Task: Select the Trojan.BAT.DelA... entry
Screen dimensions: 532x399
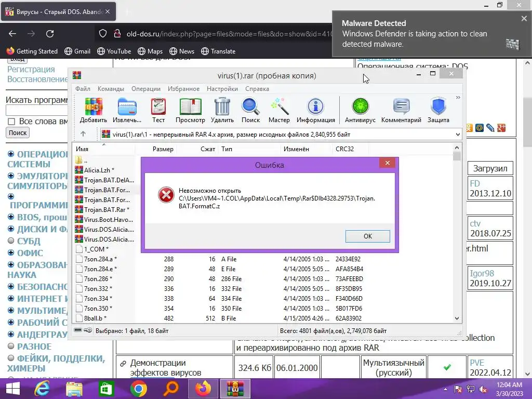Action: point(104,180)
